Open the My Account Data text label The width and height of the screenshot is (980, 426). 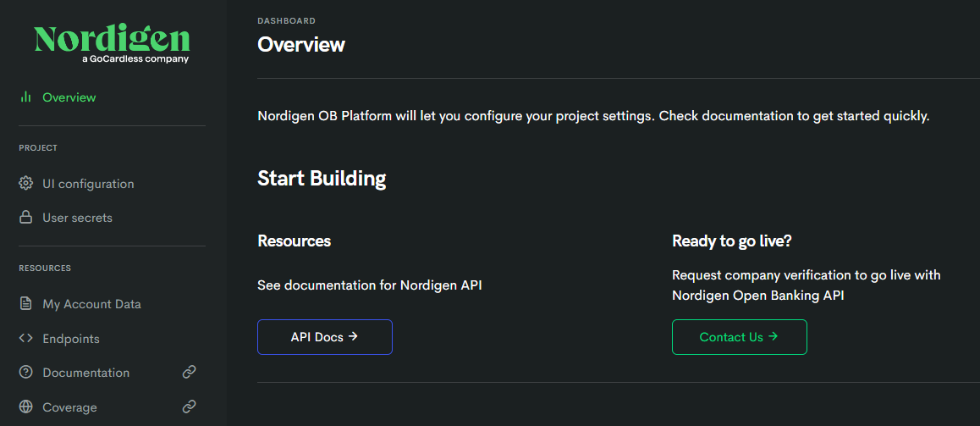pos(91,304)
